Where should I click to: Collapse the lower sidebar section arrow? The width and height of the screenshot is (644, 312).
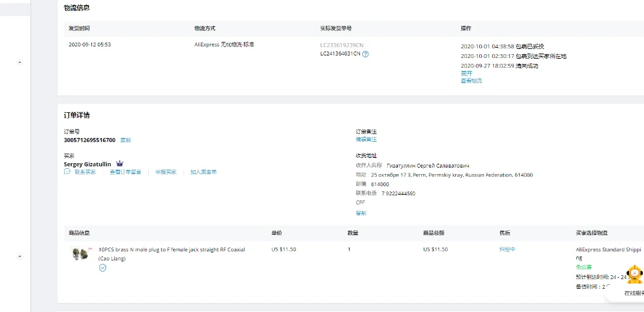pyautogui.click(x=19, y=256)
